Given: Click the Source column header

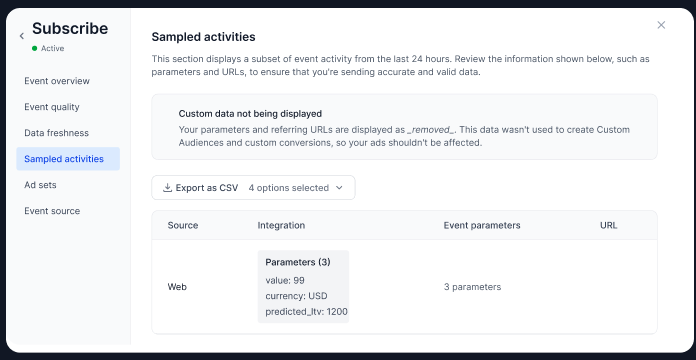Looking at the screenshot, I should point(183,225).
